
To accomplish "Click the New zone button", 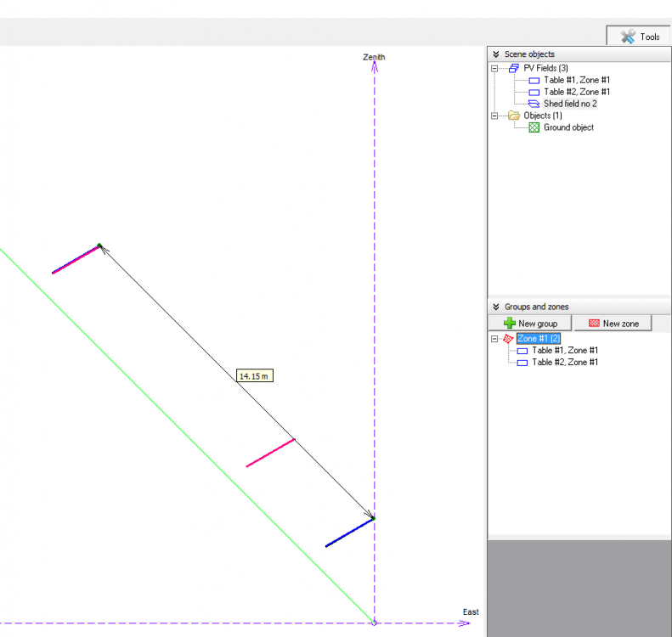I will (613, 324).
